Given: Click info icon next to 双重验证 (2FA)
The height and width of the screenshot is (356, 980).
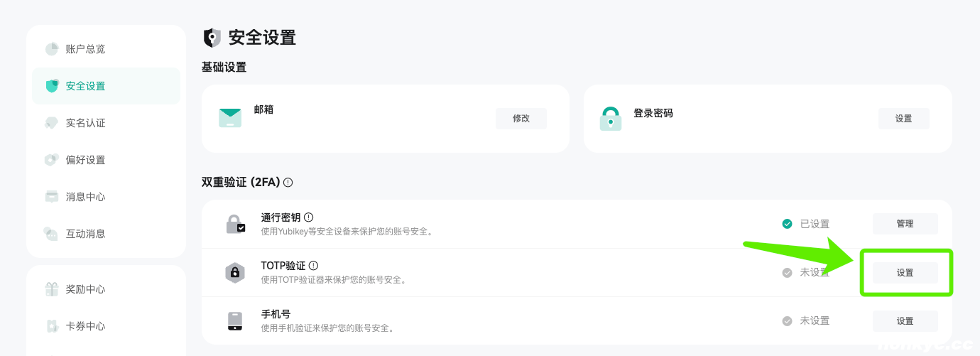Looking at the screenshot, I should coord(288,183).
